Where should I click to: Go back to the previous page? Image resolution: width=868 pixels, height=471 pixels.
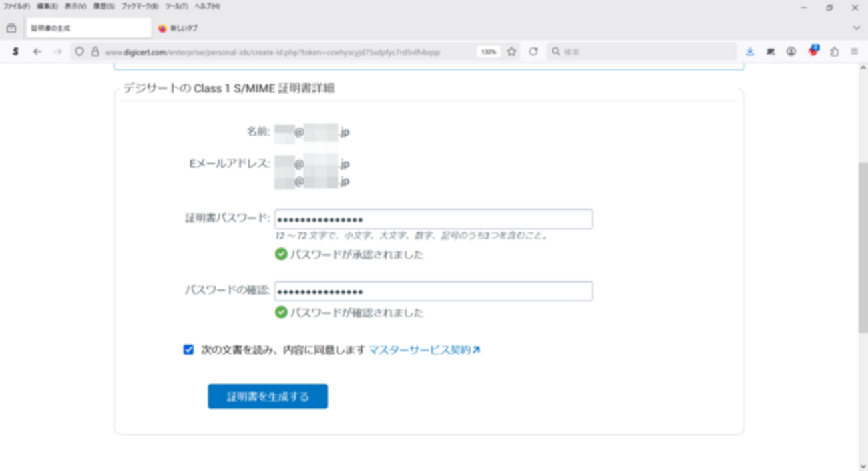tap(37, 51)
